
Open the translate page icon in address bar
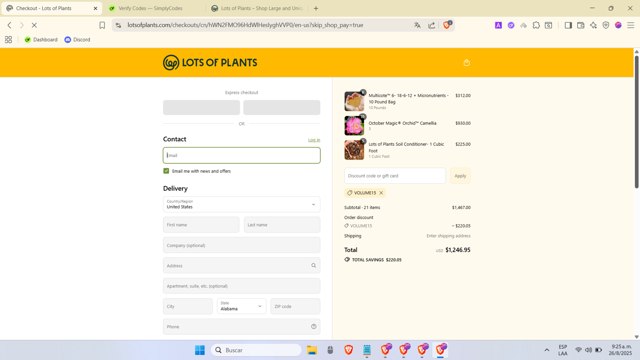click(x=417, y=25)
